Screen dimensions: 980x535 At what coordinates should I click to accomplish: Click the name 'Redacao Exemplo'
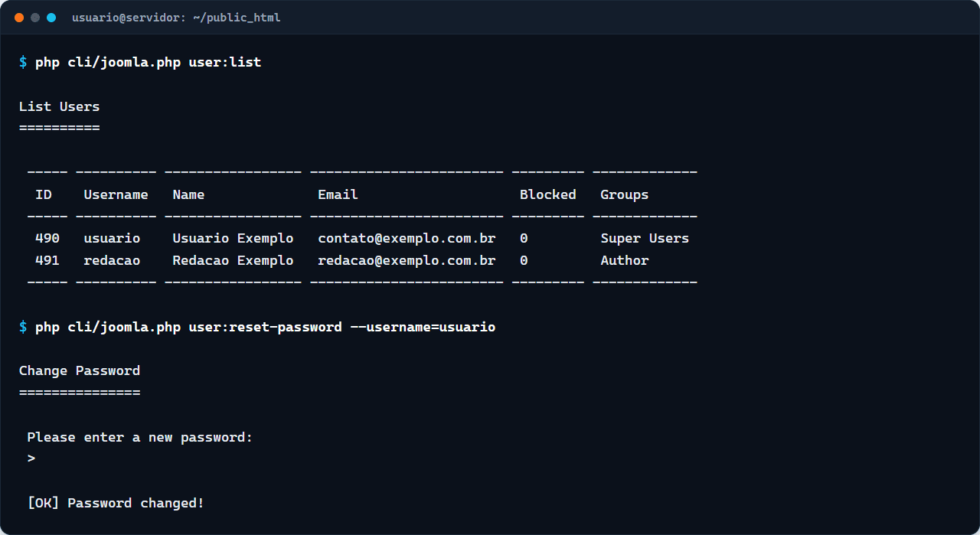[233, 260]
